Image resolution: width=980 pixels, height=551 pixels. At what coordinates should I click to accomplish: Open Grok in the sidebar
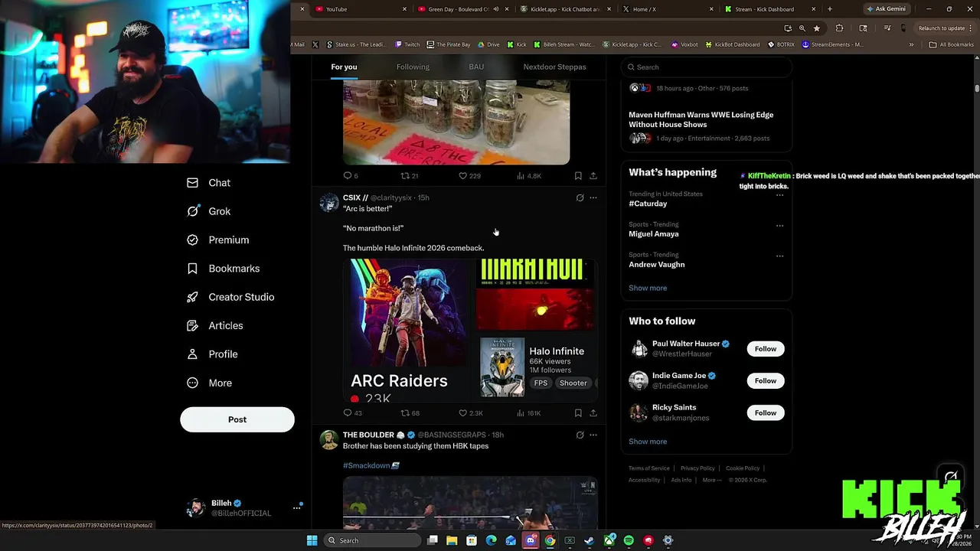pyautogui.click(x=208, y=211)
